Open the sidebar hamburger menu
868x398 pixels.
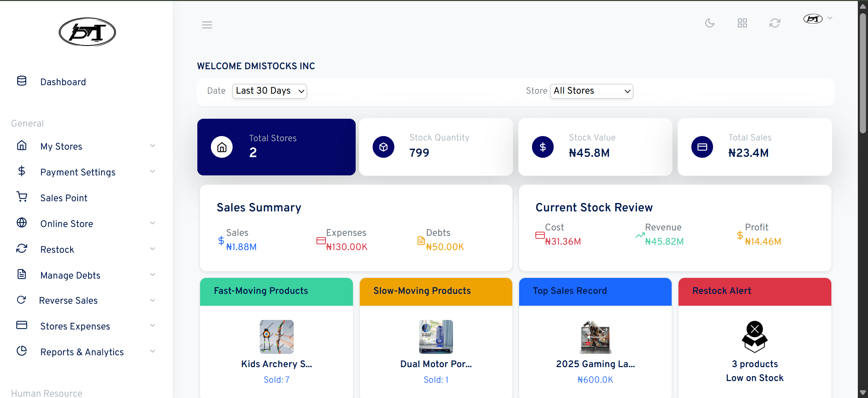pos(207,24)
